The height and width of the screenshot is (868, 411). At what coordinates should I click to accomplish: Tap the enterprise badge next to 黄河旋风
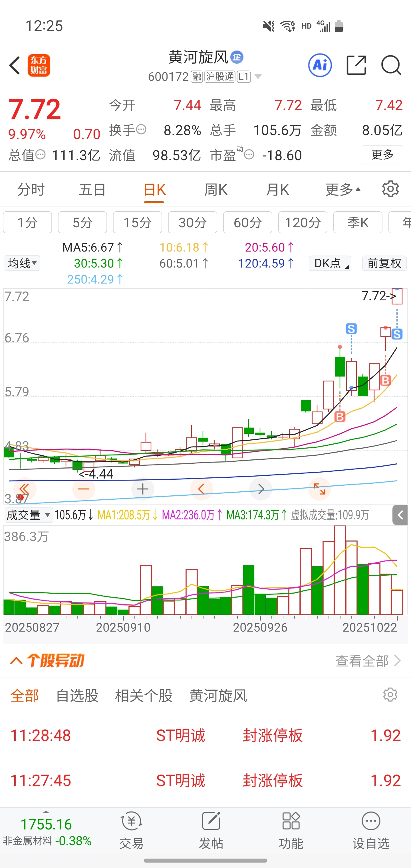click(237, 57)
